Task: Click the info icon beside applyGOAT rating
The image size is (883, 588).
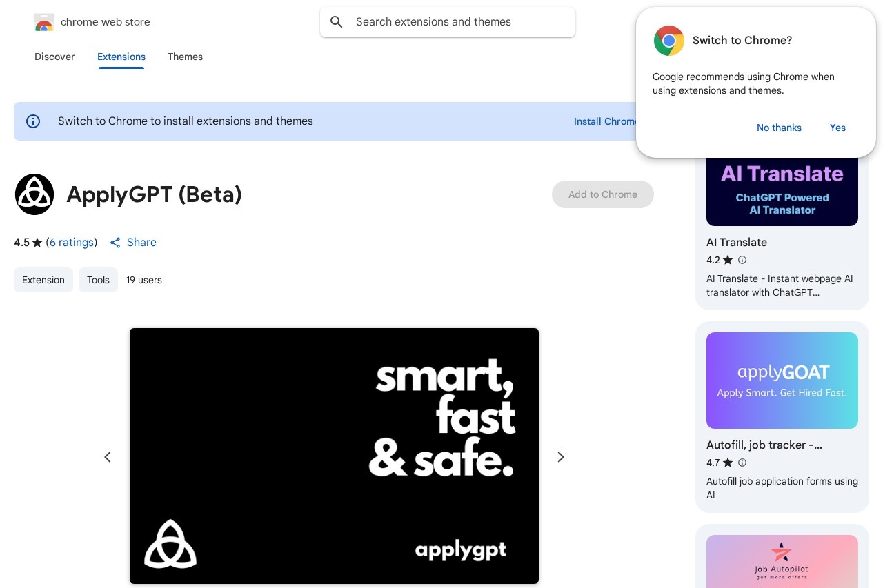Action: [742, 463]
